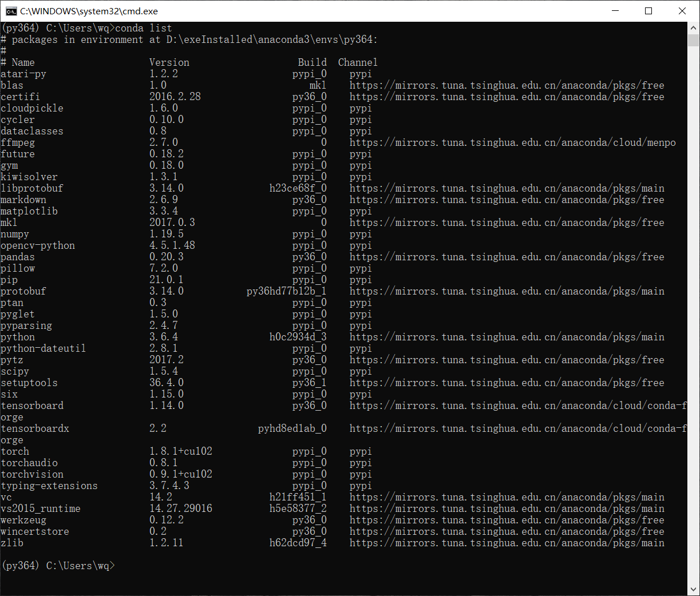Click vs2015_runtime version '14.27.29016'
The height and width of the screenshot is (596, 700).
181,508
